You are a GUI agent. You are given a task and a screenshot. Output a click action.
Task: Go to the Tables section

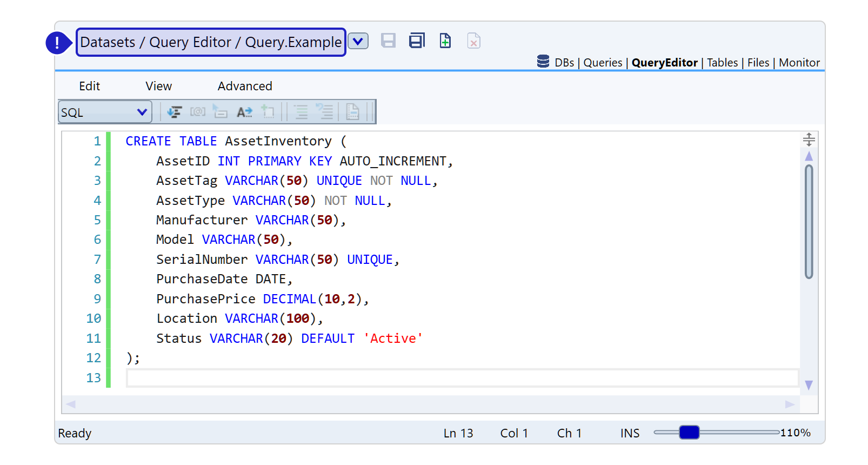722,63
